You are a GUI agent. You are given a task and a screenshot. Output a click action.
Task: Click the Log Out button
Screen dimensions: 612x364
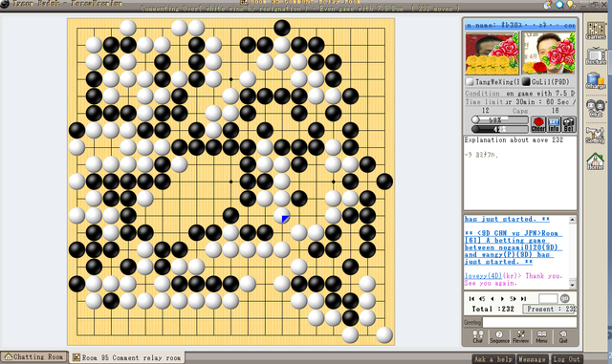[x=566, y=359]
